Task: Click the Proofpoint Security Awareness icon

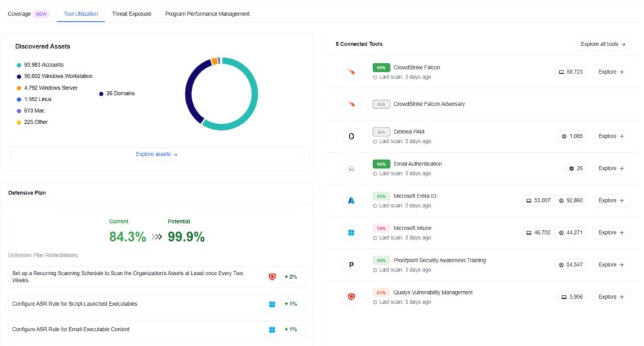Action: tap(351, 264)
